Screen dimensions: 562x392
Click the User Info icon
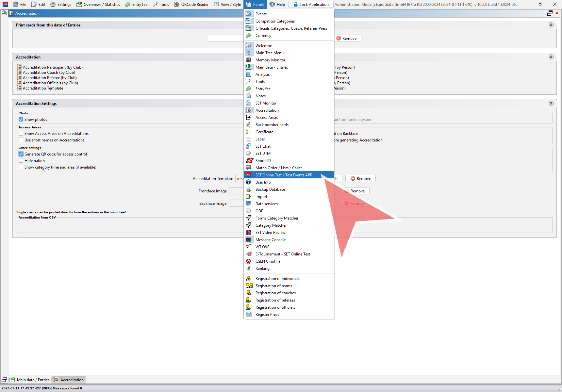pyautogui.click(x=249, y=182)
